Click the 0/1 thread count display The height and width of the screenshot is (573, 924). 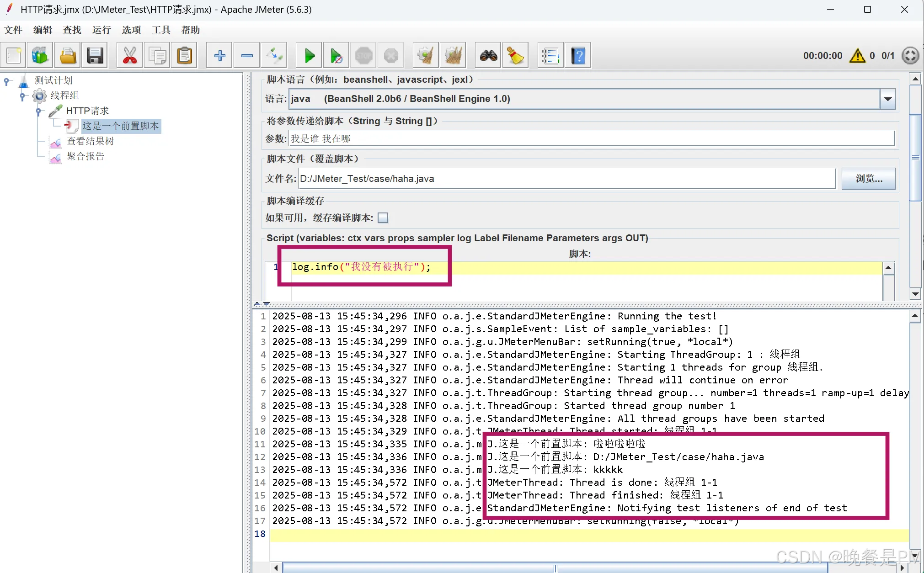click(887, 56)
